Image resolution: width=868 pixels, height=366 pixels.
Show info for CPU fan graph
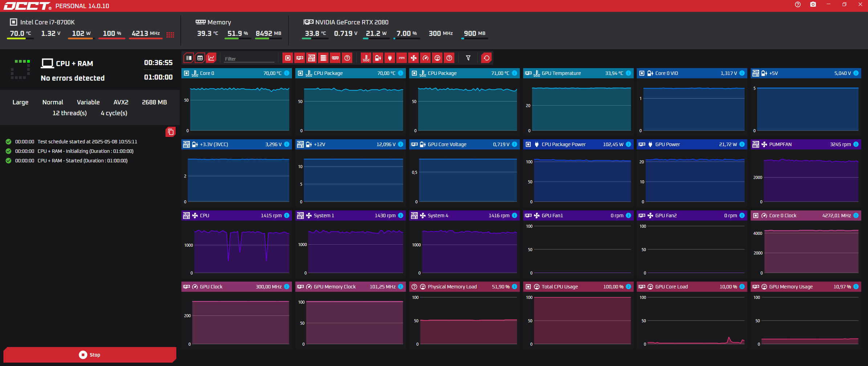point(287,215)
